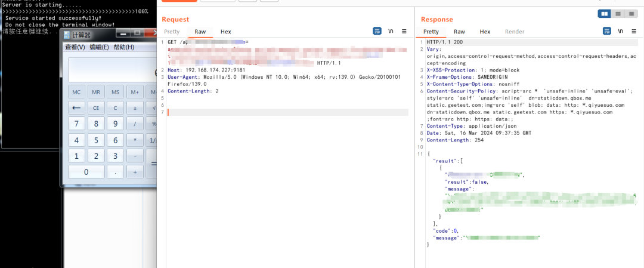Open the Response panel hamburger options menu
644x268 pixels.
(634, 31)
